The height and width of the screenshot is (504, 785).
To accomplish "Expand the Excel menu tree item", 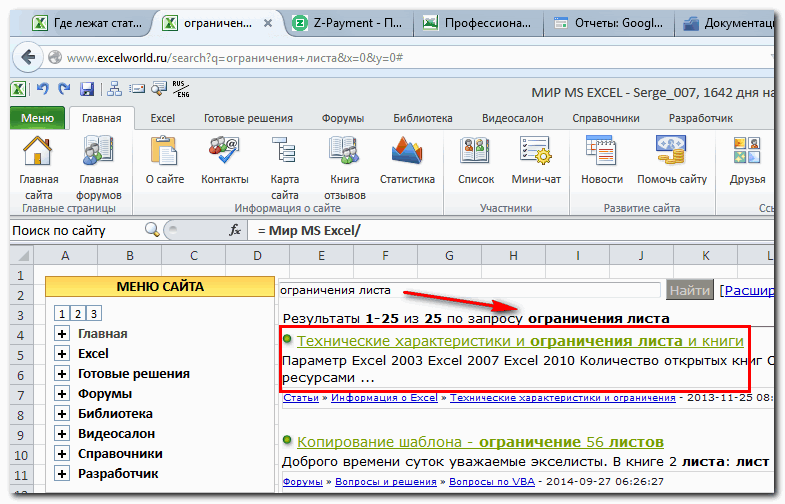I will (62, 354).
